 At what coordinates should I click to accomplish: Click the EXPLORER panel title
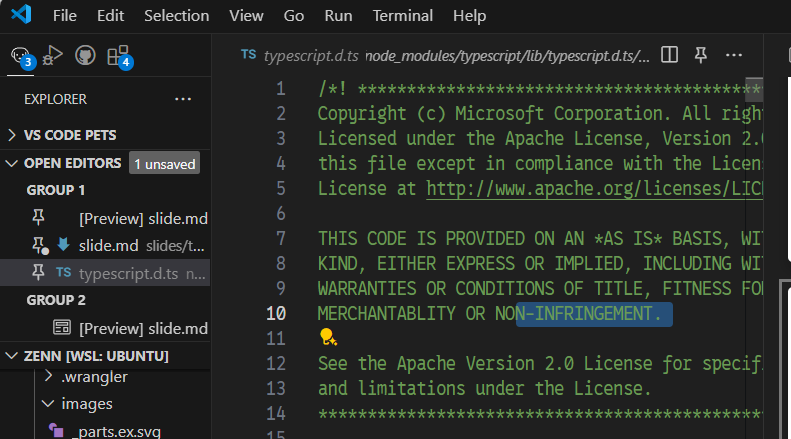55,99
